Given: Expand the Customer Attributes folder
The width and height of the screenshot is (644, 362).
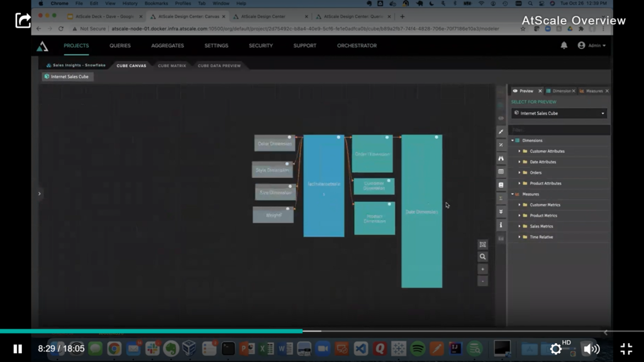Looking at the screenshot, I should click(519, 151).
